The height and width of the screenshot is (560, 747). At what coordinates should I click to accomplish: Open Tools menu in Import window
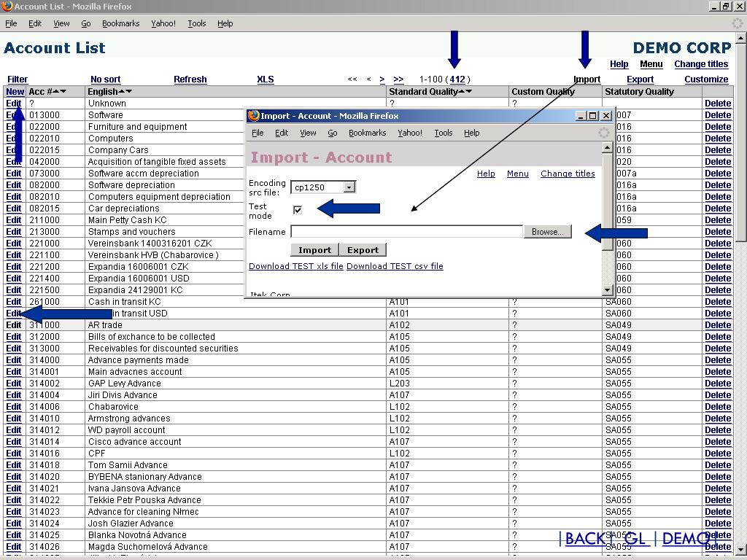click(443, 133)
